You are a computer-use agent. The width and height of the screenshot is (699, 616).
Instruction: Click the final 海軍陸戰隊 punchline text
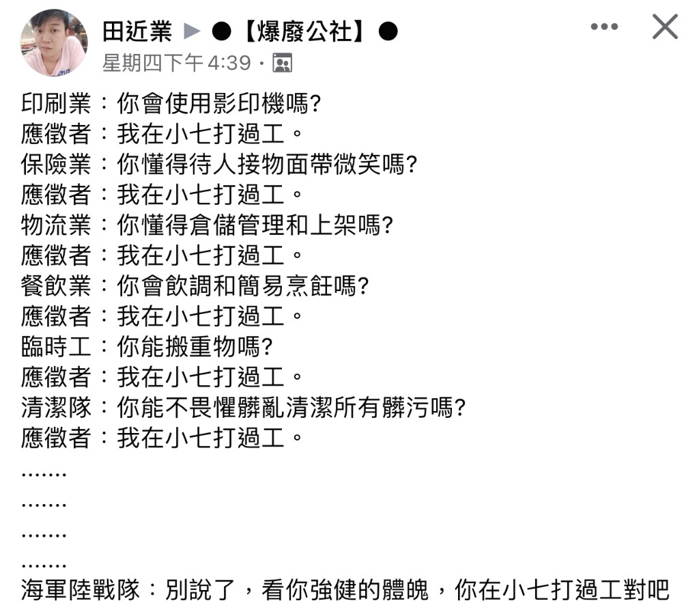[x=345, y=589]
